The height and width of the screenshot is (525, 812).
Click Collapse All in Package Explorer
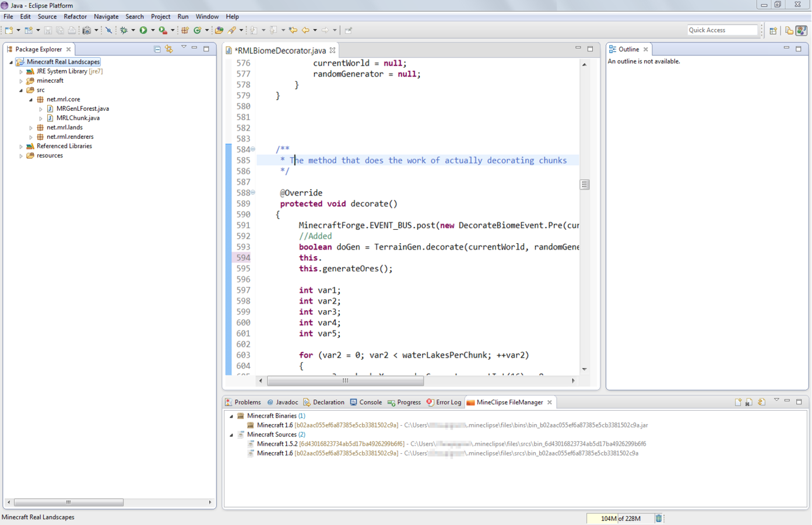click(157, 50)
